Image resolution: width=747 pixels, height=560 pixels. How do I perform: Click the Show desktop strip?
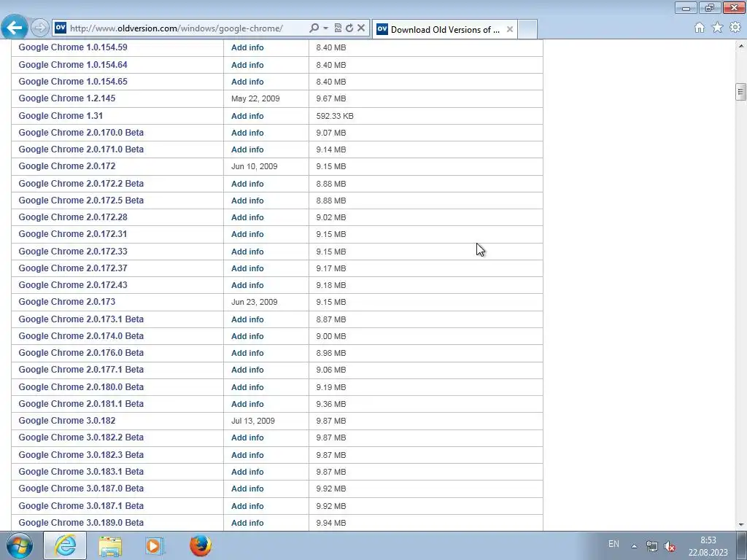coord(742,545)
